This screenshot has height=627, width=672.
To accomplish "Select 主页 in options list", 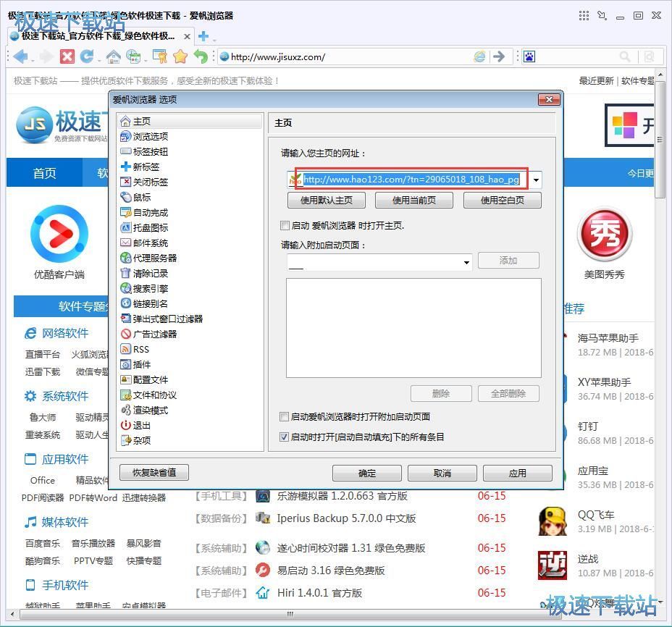I will [190, 122].
